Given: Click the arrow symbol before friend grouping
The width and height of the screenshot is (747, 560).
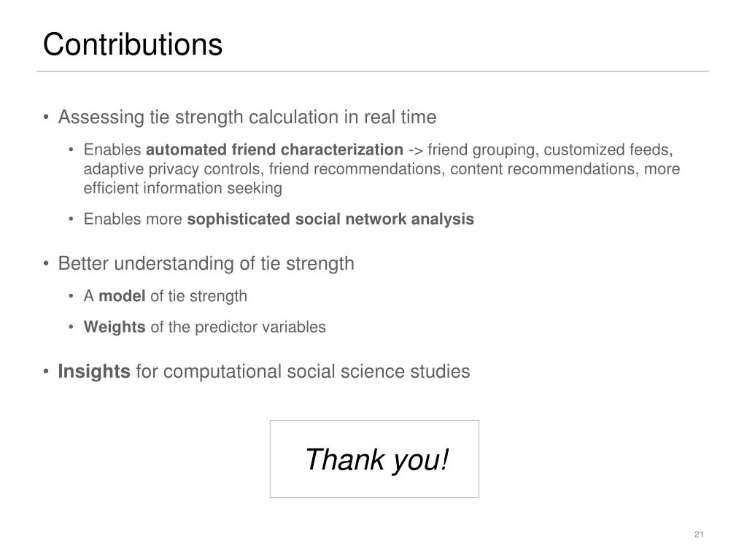Looking at the screenshot, I should click(415, 151).
